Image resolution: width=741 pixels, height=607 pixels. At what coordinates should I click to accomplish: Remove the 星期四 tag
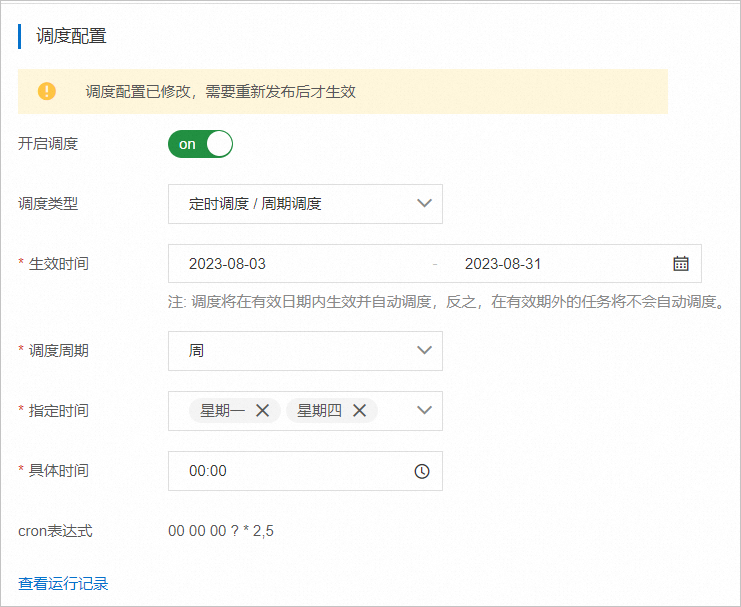[x=360, y=410]
